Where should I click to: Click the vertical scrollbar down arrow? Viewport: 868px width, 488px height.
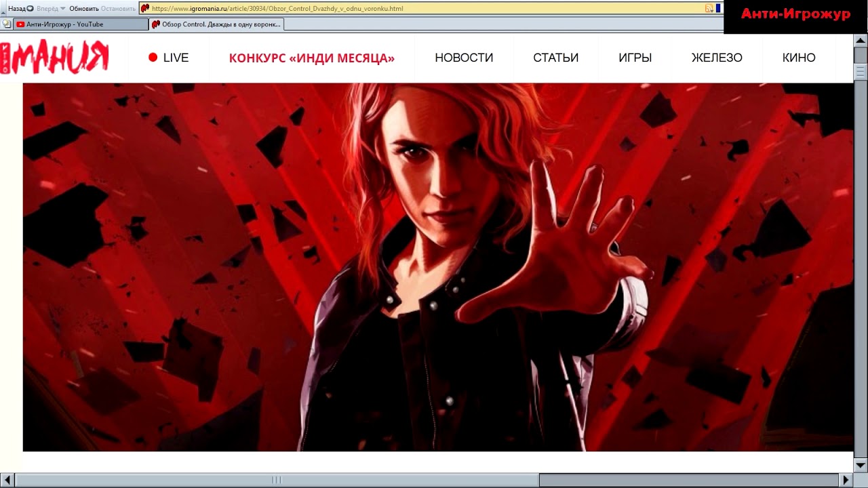[861, 465]
